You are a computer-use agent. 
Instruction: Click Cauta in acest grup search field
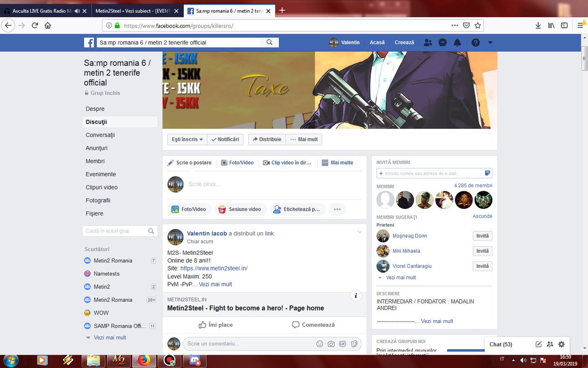[x=120, y=231]
